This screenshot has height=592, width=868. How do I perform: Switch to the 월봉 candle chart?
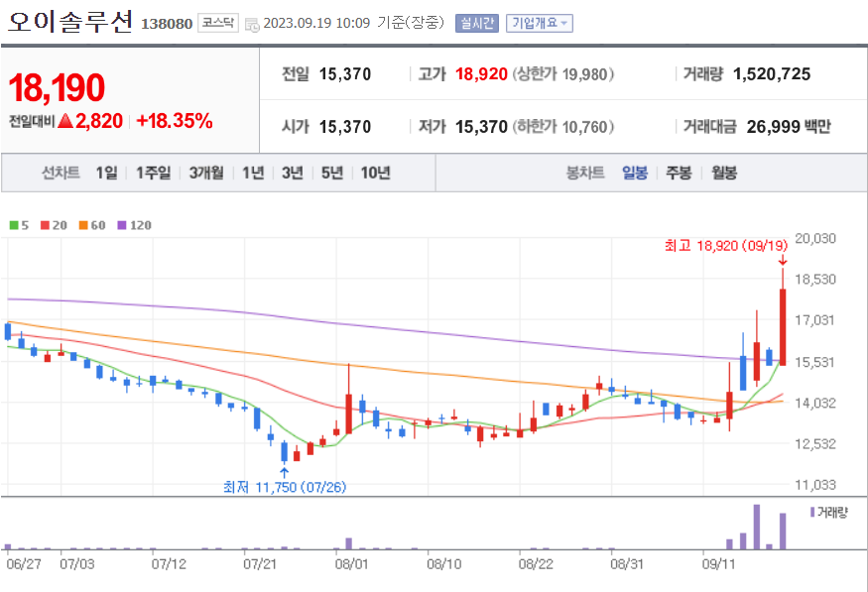[724, 173]
